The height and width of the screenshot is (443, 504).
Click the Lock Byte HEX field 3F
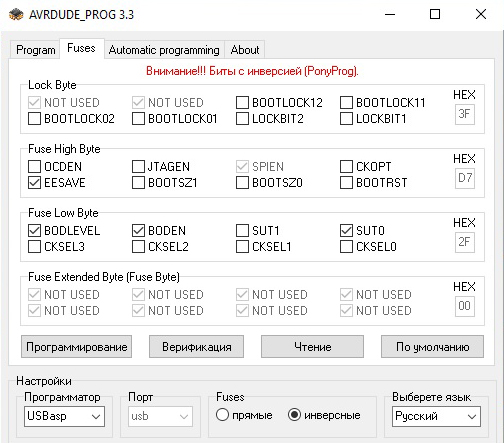(x=465, y=114)
